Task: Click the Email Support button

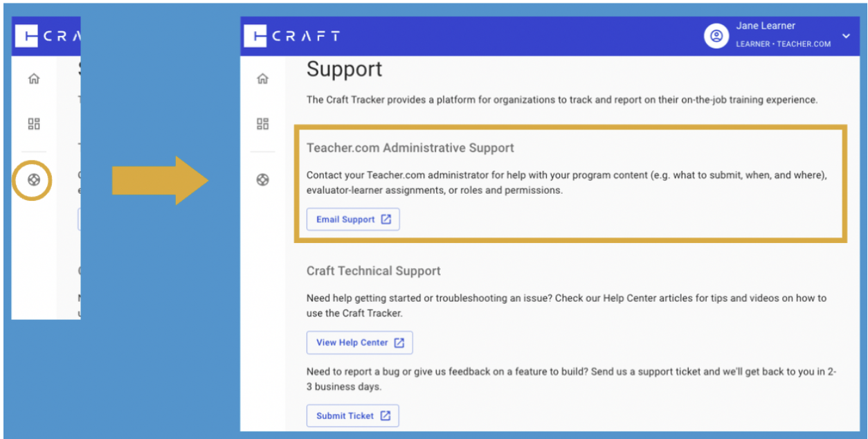Action: click(353, 219)
